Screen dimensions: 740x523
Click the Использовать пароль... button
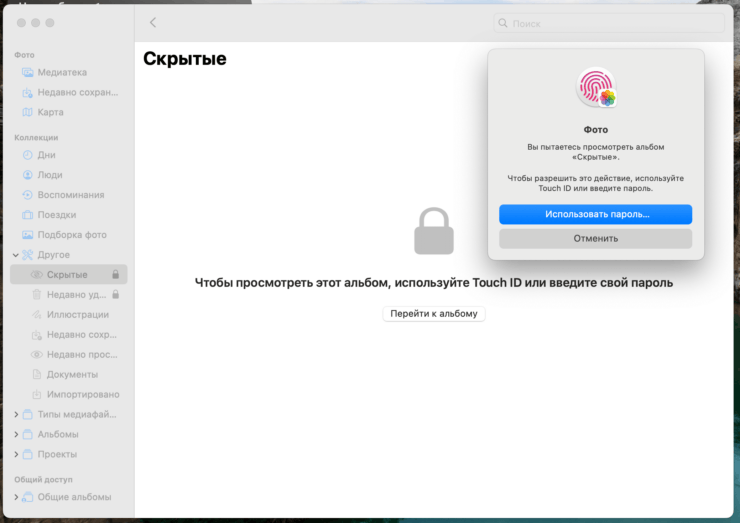596,214
